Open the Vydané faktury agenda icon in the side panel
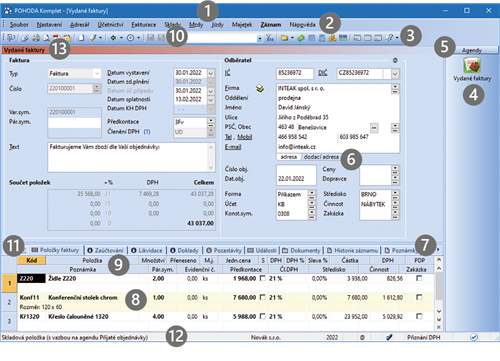500x361 pixels. point(472,65)
